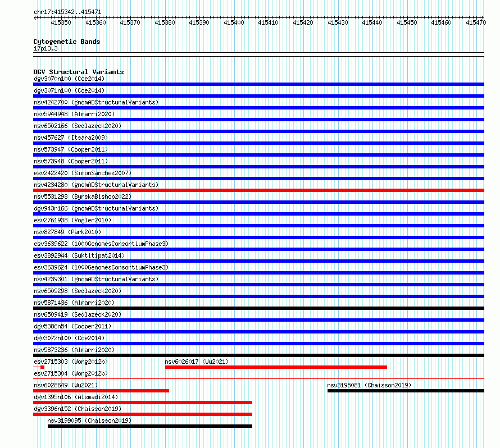
Task: Click ruler position 415350
Action: coord(61,22)
